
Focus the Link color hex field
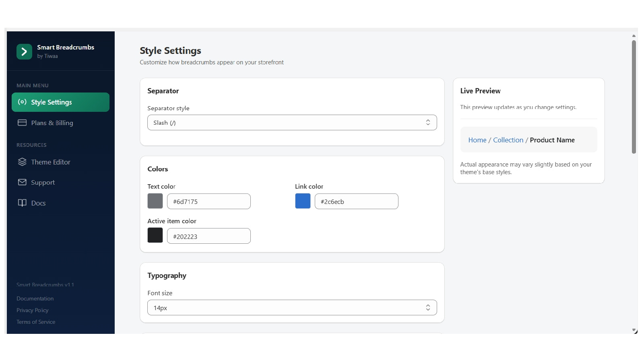click(357, 202)
